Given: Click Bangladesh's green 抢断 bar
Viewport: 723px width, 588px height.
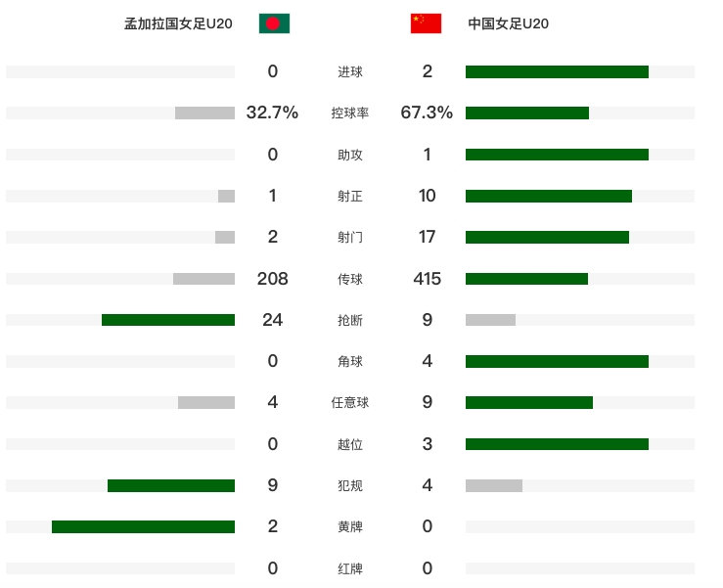Looking at the screenshot, I should [168, 320].
